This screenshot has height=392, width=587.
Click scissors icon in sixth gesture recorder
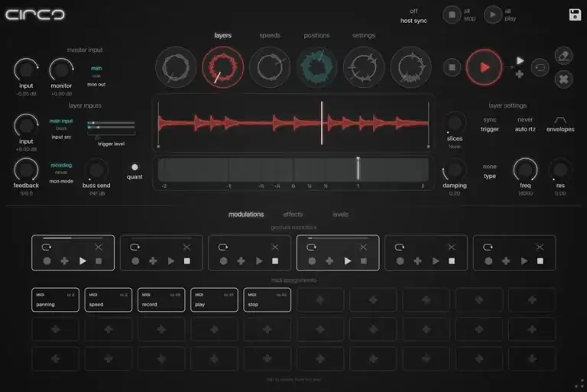540,247
